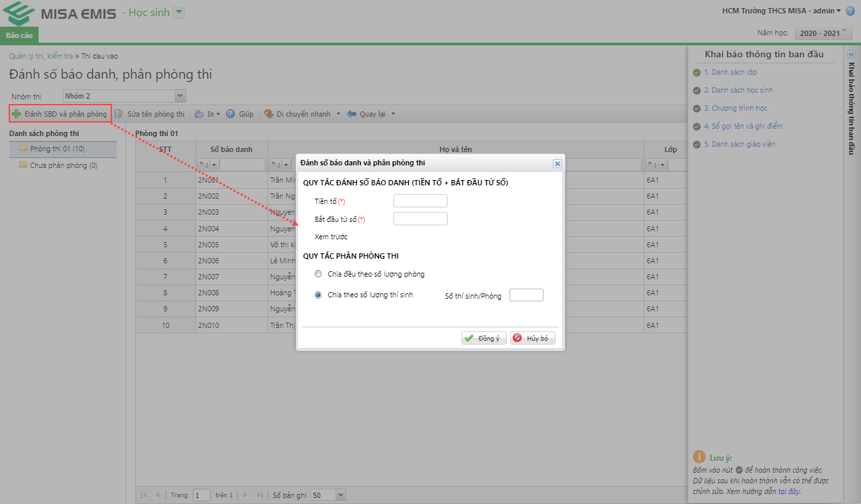Click the Giúp help toolbar button
This screenshot has height=504, width=861.
(x=240, y=114)
